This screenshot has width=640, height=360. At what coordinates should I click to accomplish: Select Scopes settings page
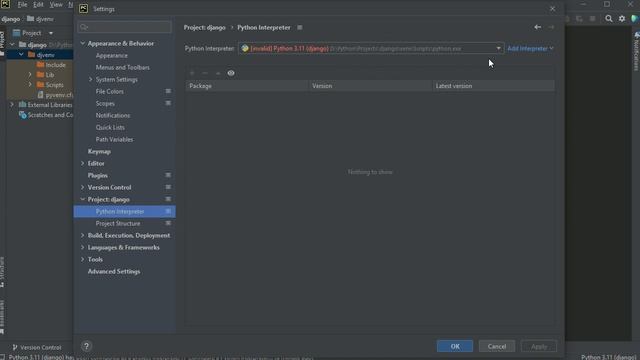point(105,103)
